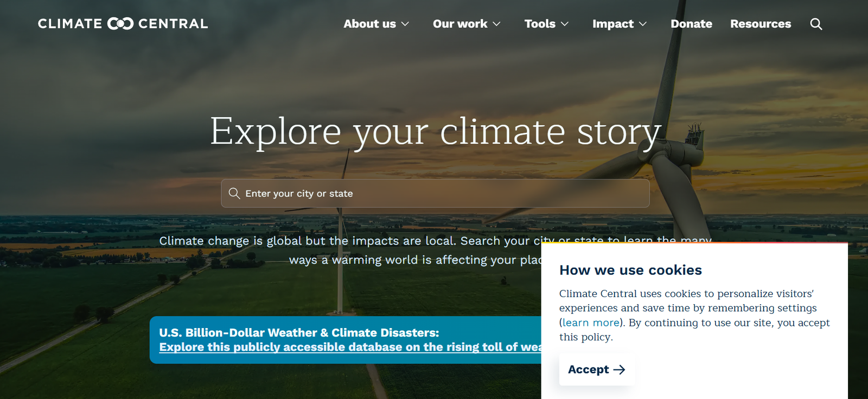Screen dimensions: 868x399
Task: Click the Impact menu label
Action: tap(613, 24)
